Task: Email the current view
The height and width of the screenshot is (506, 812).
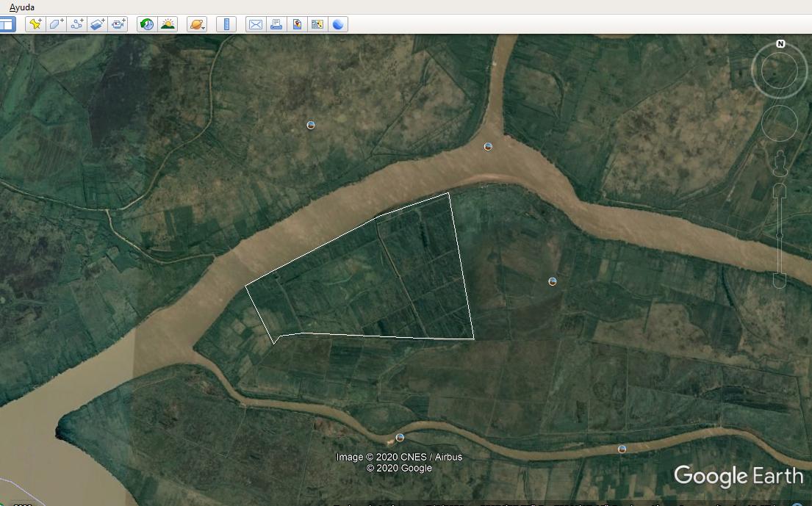Action: coord(256,24)
